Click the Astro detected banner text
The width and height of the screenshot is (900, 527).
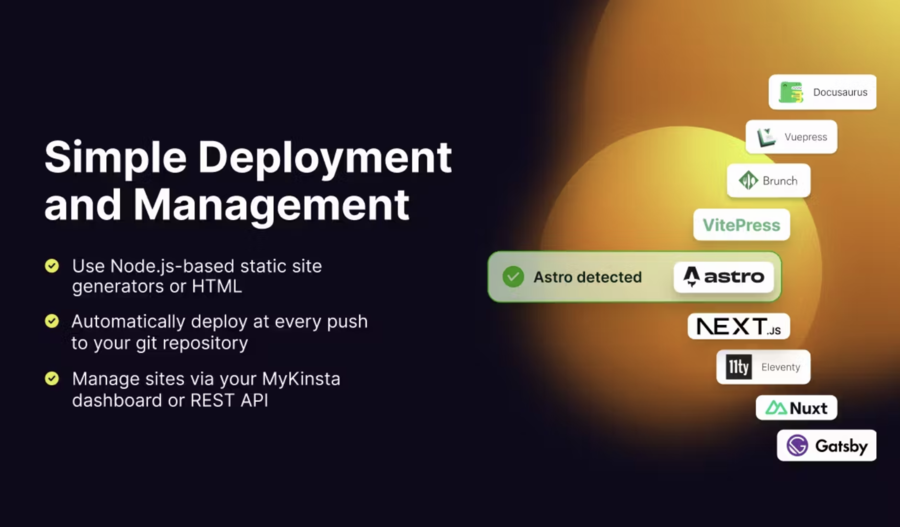(587, 277)
